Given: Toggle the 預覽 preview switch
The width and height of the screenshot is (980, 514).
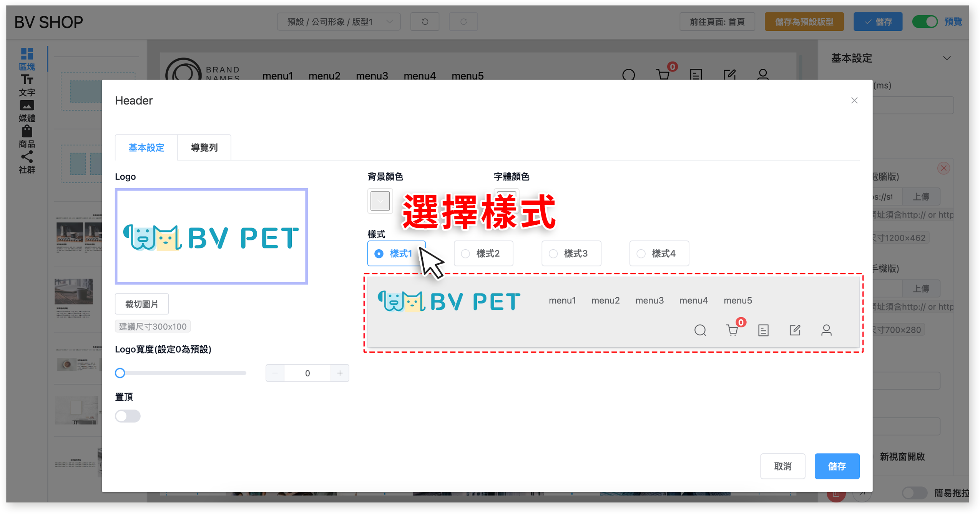Looking at the screenshot, I should (925, 22).
